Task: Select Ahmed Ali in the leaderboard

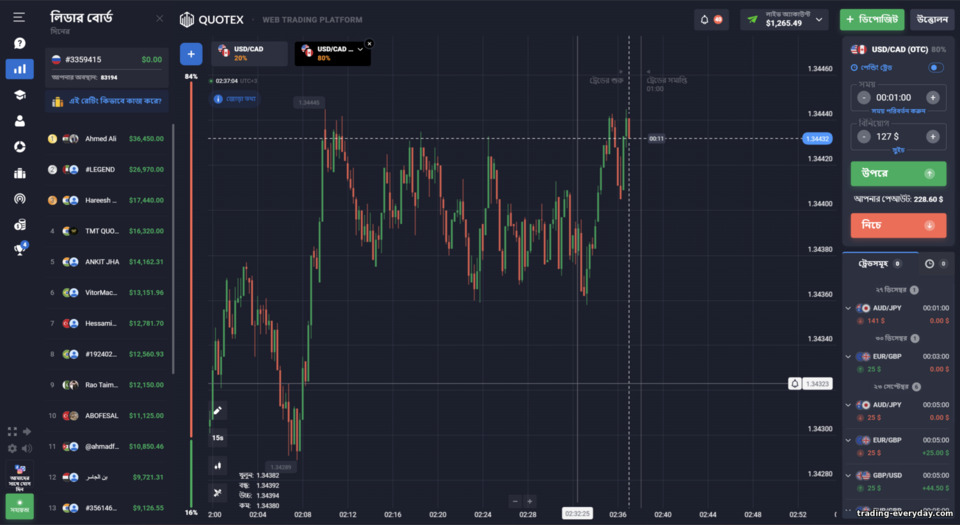Action: (x=107, y=139)
